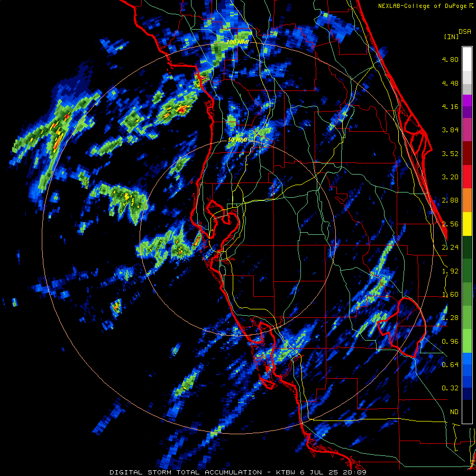Select the 0.64 legend value
476x476 pixels.
point(450,364)
